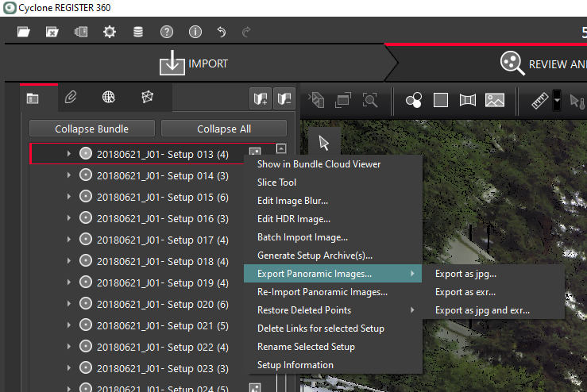Click the database storage icon
Screen dimensions: 587x392
click(x=138, y=33)
